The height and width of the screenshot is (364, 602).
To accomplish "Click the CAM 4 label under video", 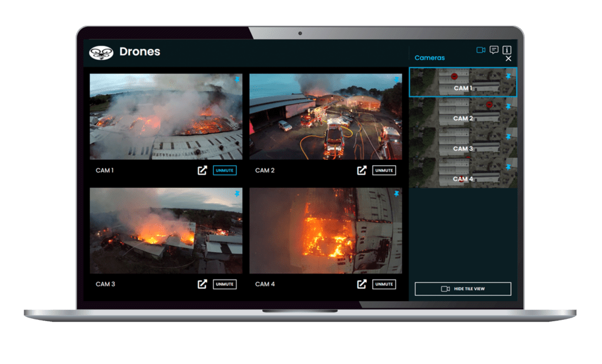I will [x=265, y=284].
